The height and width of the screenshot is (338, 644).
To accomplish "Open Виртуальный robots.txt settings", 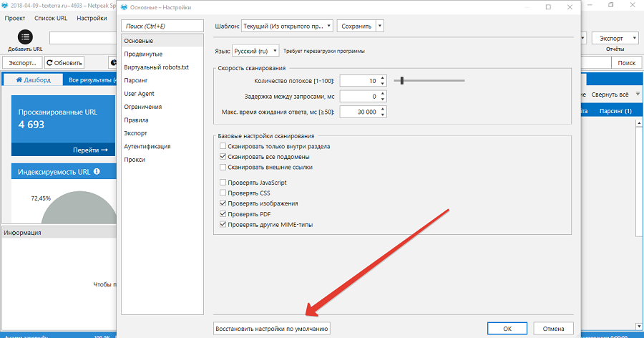I will [x=162, y=67].
